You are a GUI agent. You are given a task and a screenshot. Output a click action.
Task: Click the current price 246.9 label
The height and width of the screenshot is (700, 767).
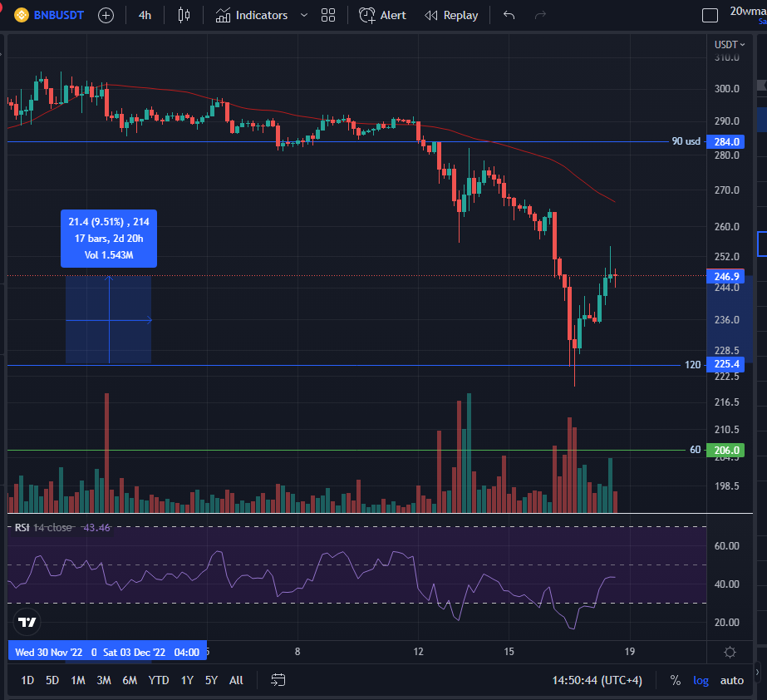726,277
